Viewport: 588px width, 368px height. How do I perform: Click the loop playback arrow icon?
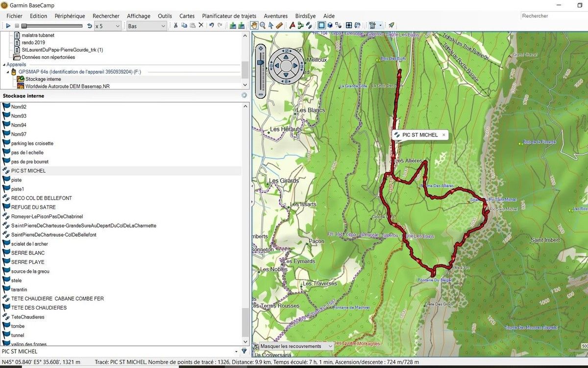[89, 26]
